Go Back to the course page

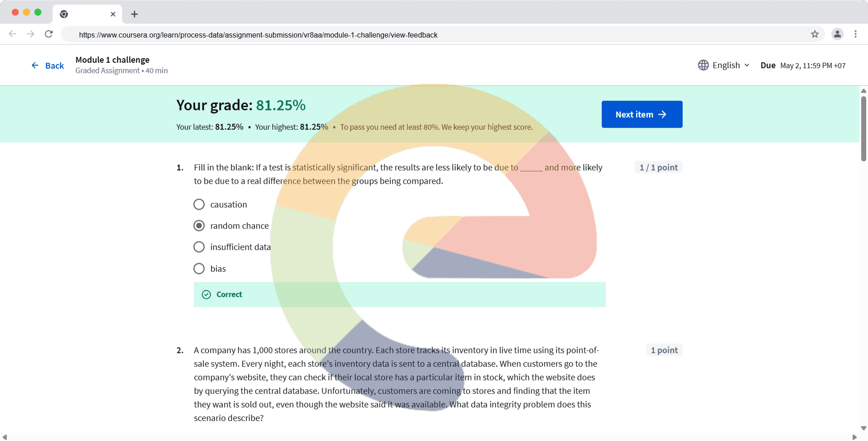(48, 66)
